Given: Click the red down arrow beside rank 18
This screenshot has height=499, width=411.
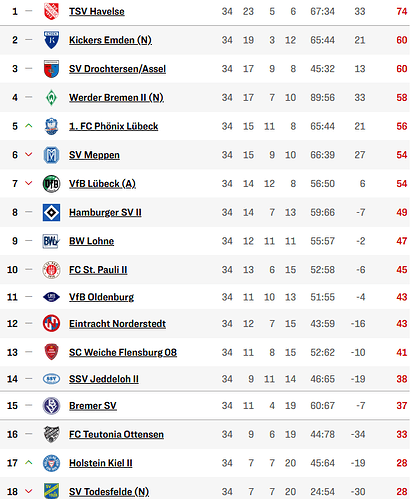Looking at the screenshot, I should click(x=29, y=491).
